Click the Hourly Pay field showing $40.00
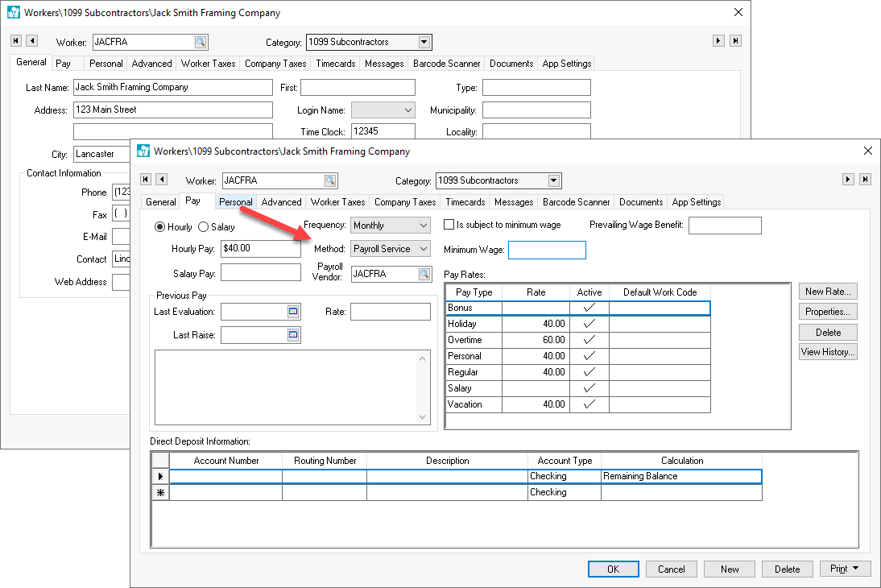The height and width of the screenshot is (588, 881). pyautogui.click(x=259, y=249)
